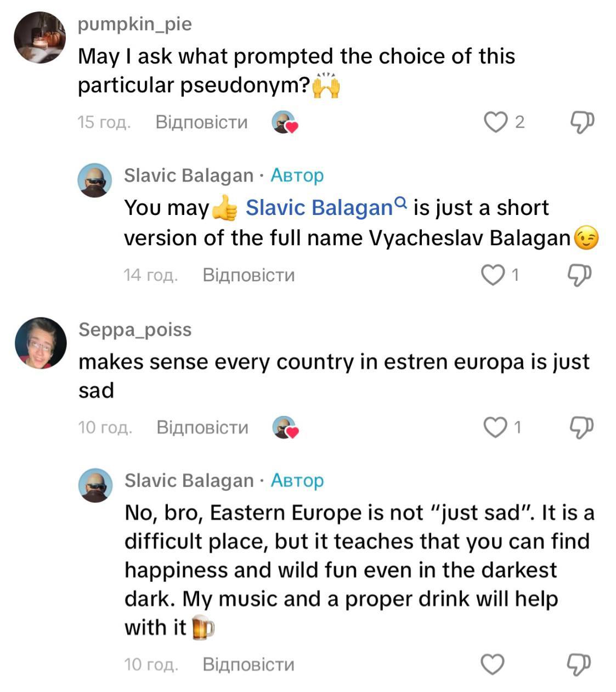The image size is (616, 692).
Task: Dislike pumpkin_pie's comment
Action: coord(582,122)
